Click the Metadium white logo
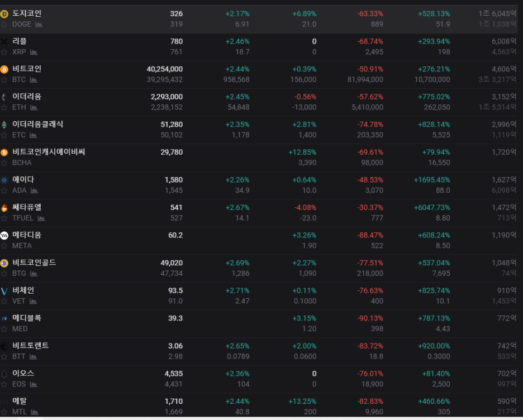523x420 pixels. pos(4,235)
